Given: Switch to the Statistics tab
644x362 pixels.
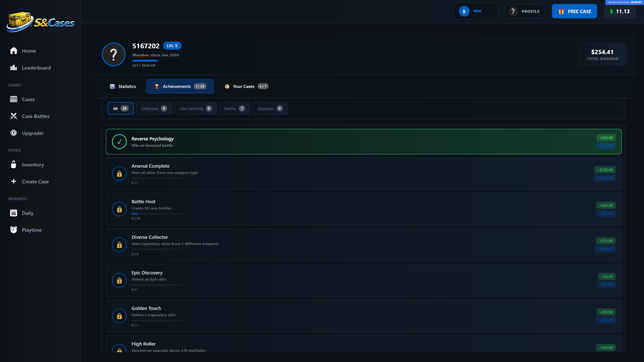Looking at the screenshot, I should [x=123, y=86].
